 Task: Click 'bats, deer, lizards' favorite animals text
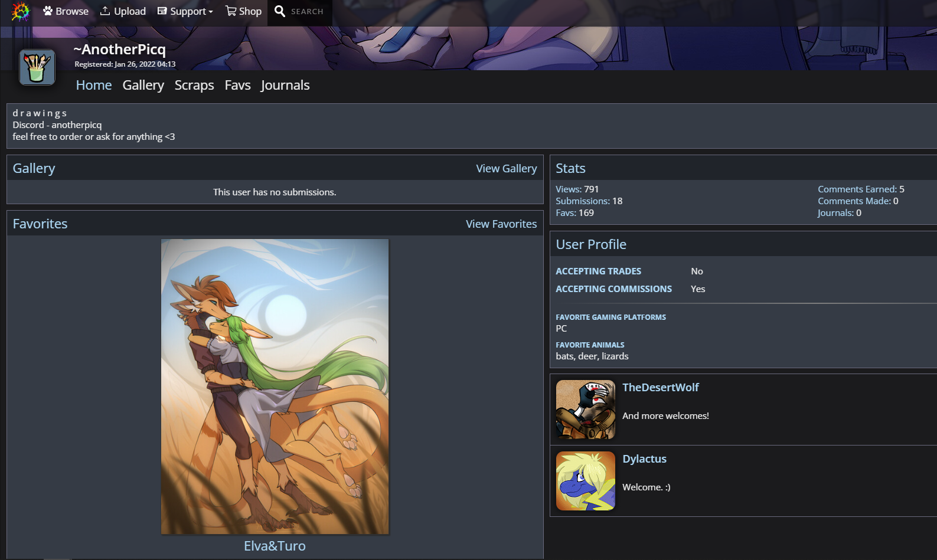click(592, 356)
